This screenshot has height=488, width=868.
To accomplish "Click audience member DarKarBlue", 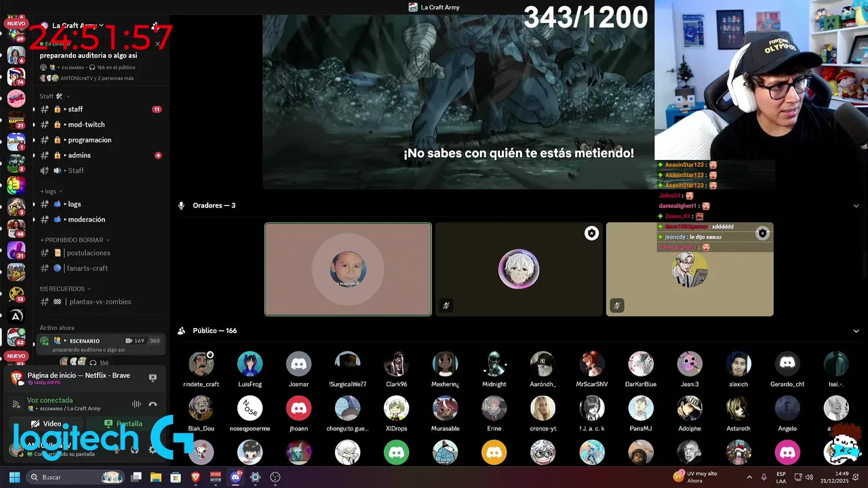I will [641, 369].
